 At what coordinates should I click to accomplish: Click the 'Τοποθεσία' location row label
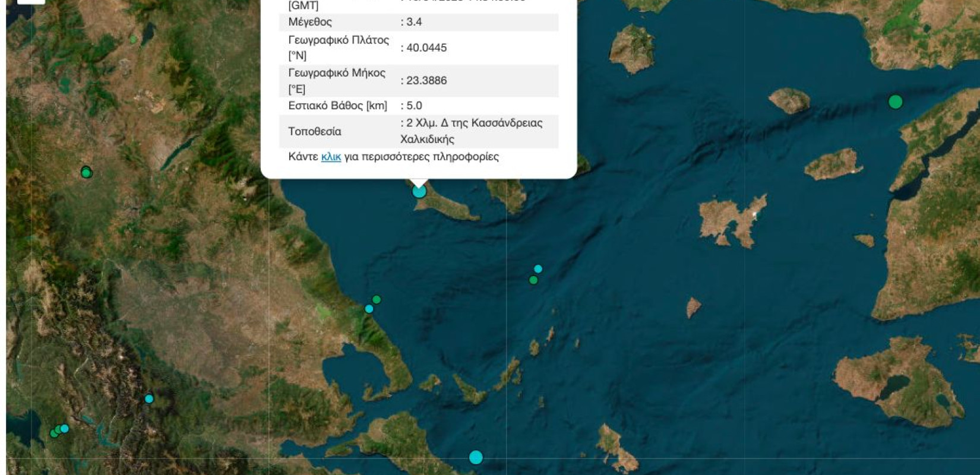(x=315, y=131)
